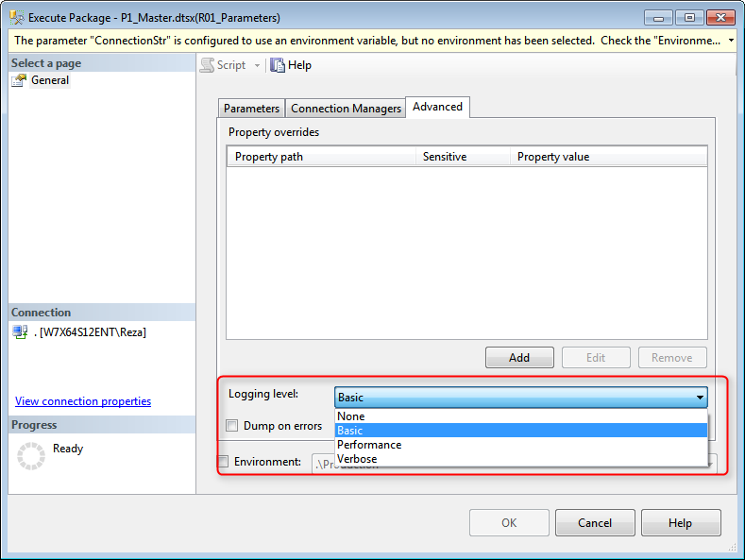Viewport: 745px width, 560px height.
Task: Switch to the Parameters tab
Action: tap(251, 109)
